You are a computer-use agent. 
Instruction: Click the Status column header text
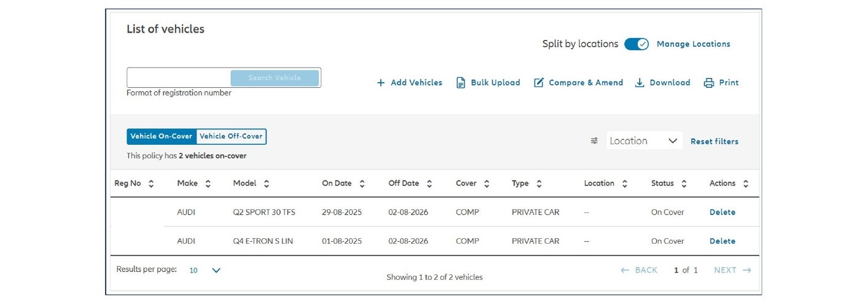[x=662, y=184]
